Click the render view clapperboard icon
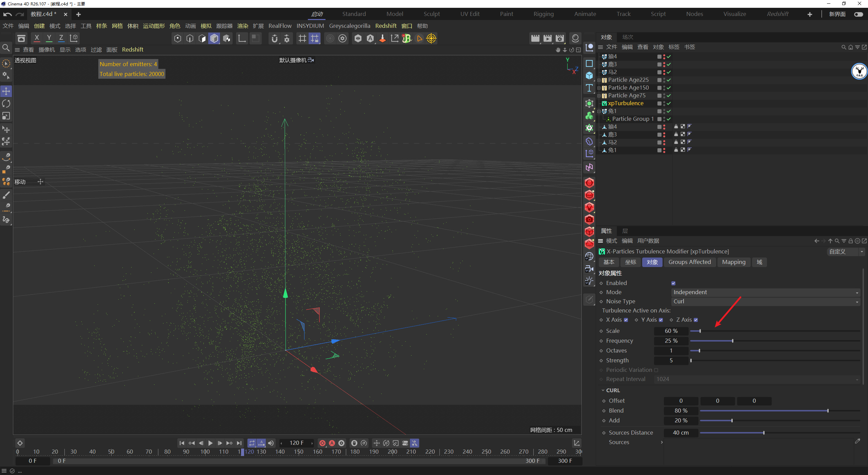 tap(535, 38)
